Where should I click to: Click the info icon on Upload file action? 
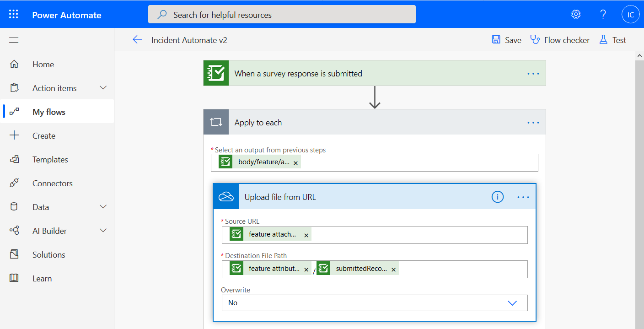point(497,197)
